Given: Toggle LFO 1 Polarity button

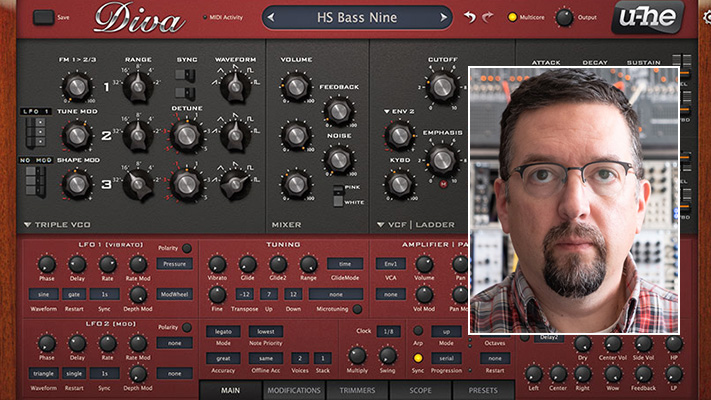Looking at the screenshot, I should point(186,247).
